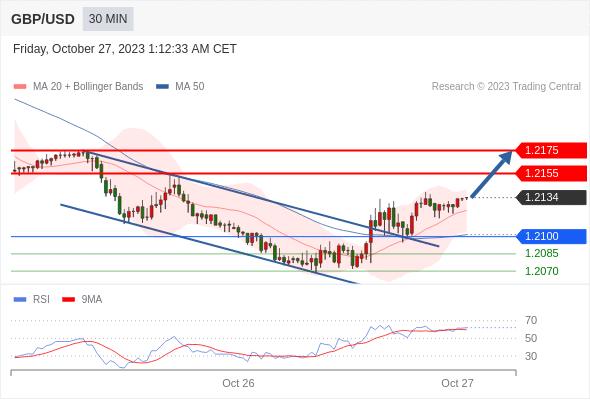Click the '9MA' legend label
590x400 pixels.
click(92, 300)
